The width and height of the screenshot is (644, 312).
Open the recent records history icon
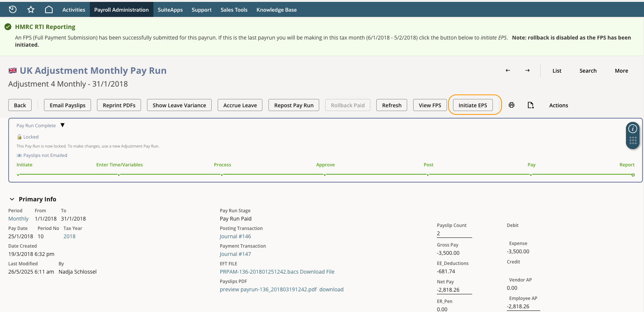(13, 9)
